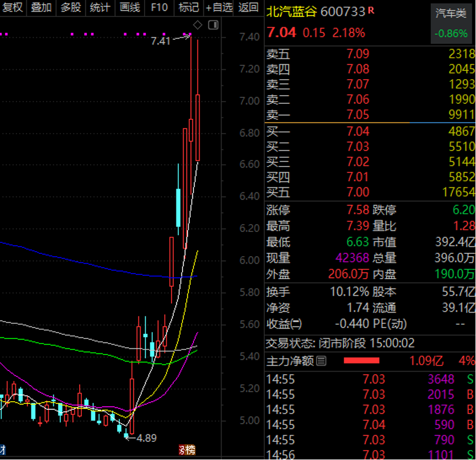Click the 交易状态 闭市阶段 status line
The width and height of the screenshot is (476, 460).
[340, 343]
